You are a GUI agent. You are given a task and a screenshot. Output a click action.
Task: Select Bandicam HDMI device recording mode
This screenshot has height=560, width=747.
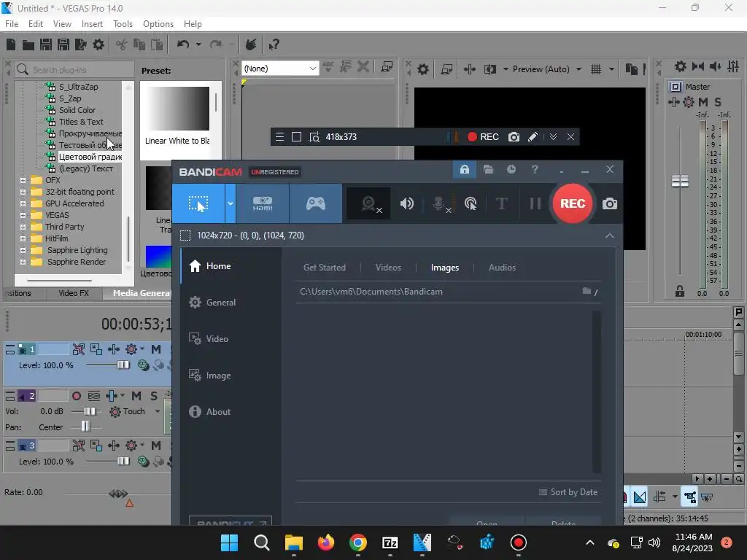pyautogui.click(x=263, y=204)
